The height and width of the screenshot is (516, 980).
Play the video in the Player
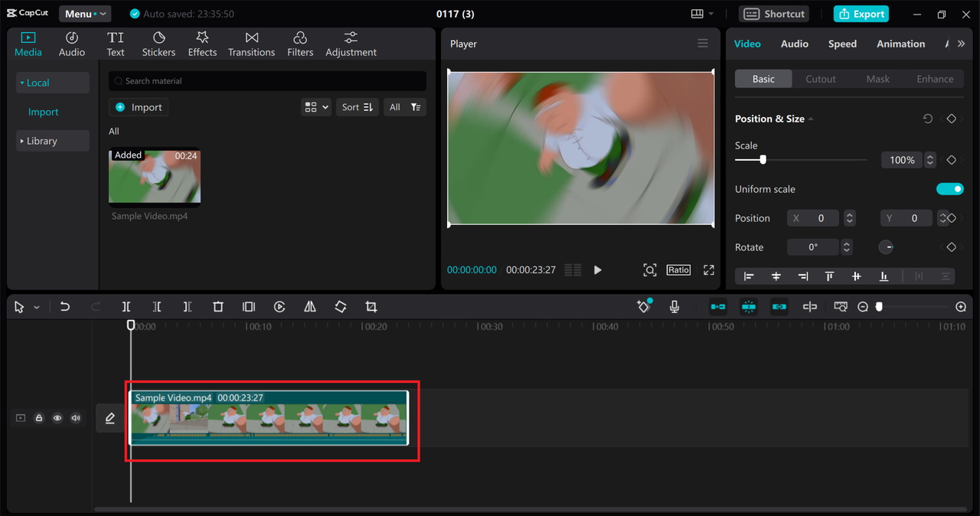[598, 270]
